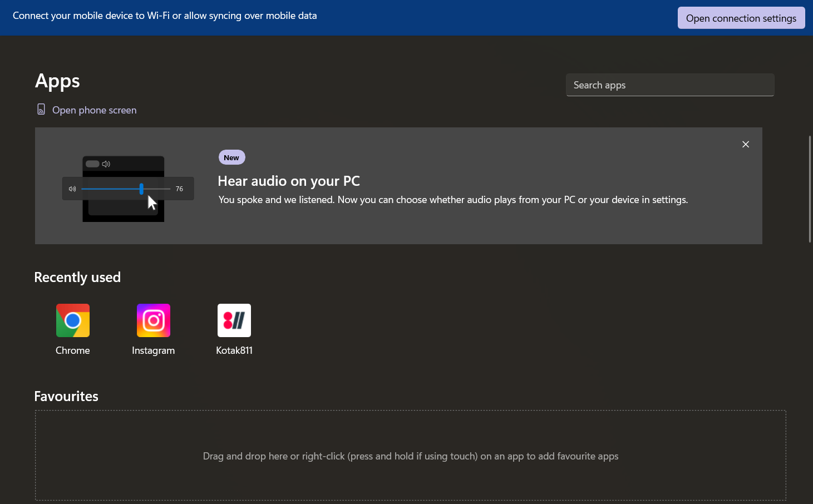
Task: Focus the Search apps field
Action: (669, 85)
